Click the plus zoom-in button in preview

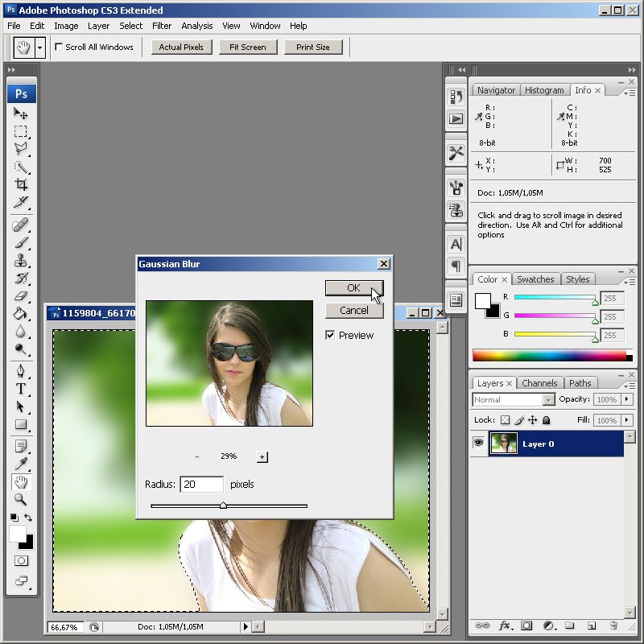pos(262,456)
